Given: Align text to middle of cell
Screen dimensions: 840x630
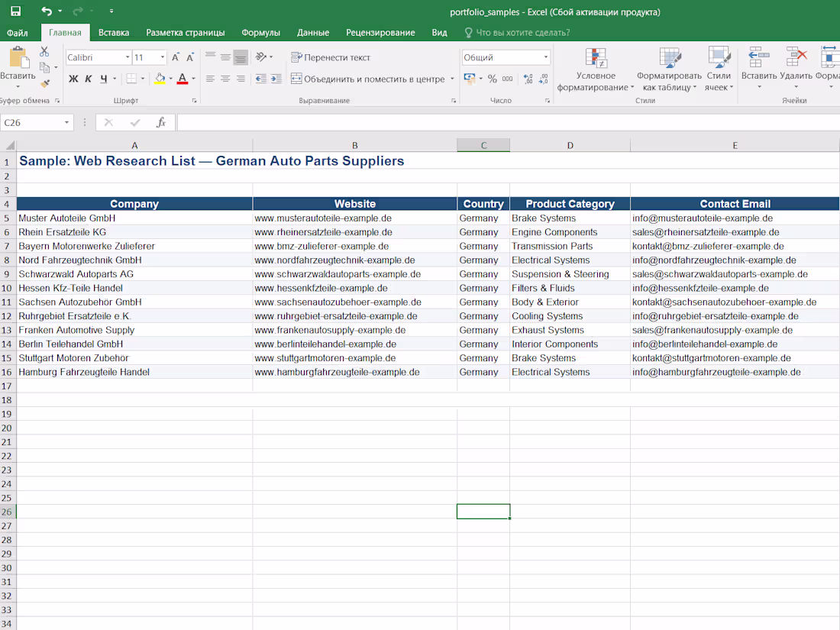Looking at the screenshot, I should (225, 57).
